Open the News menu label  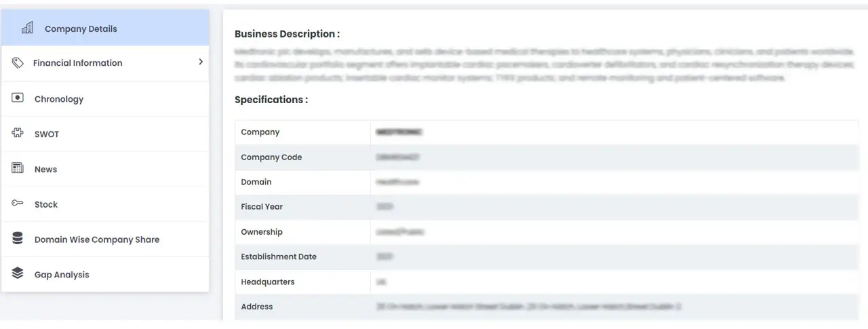[x=45, y=170]
